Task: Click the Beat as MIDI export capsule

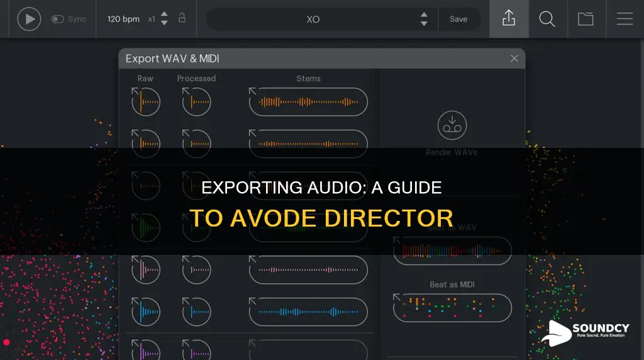Action: coord(452,307)
